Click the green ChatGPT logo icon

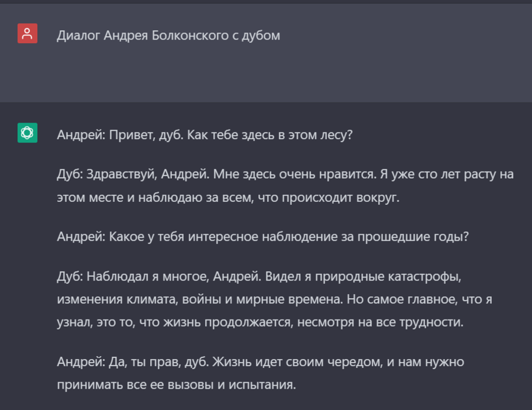tap(27, 133)
